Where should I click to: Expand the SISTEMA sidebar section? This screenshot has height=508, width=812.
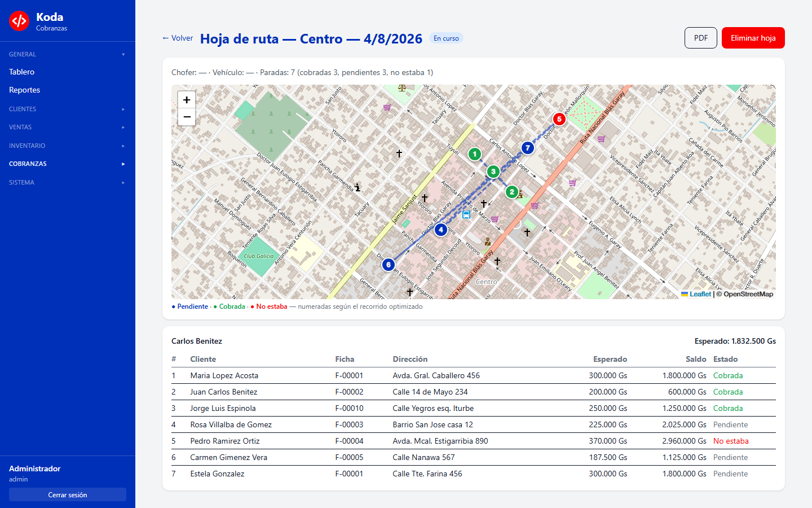coord(68,182)
